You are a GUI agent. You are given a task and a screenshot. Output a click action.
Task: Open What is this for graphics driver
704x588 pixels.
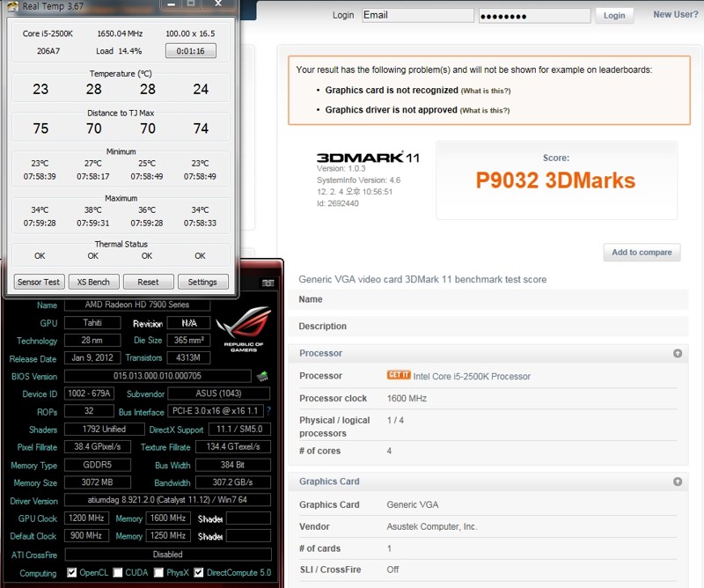click(x=485, y=111)
